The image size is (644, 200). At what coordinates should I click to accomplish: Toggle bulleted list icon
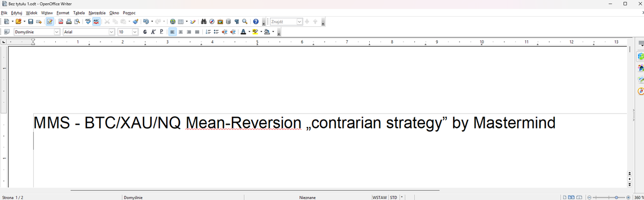[216, 32]
